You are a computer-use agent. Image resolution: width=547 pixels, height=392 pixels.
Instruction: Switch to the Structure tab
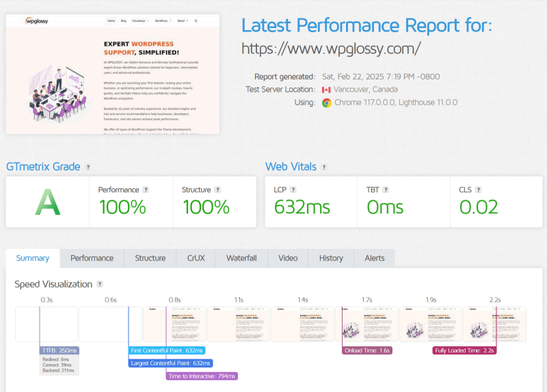[150, 259]
